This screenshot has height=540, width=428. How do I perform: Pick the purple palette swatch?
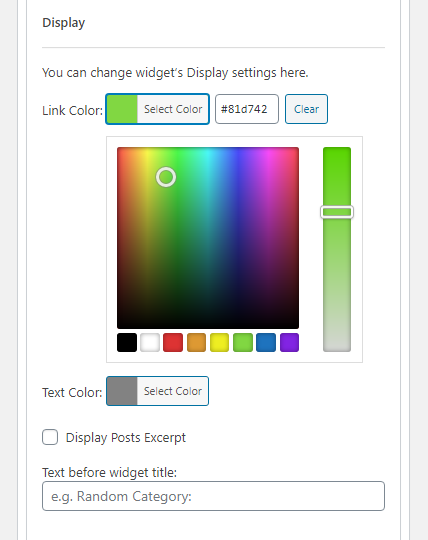click(289, 342)
